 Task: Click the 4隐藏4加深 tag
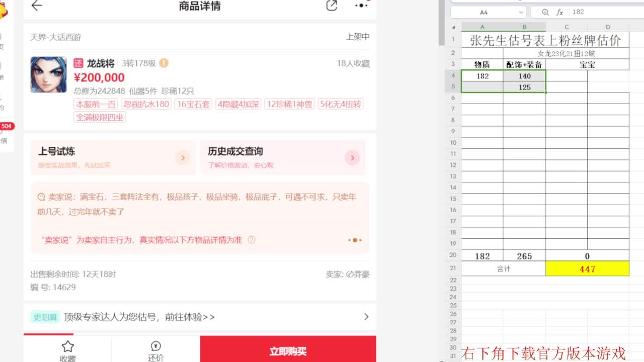click(238, 104)
